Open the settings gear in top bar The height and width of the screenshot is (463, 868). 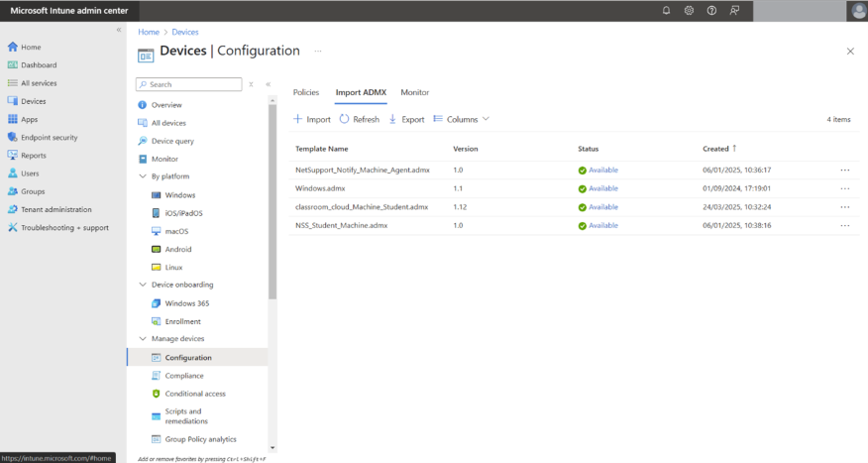[689, 11]
